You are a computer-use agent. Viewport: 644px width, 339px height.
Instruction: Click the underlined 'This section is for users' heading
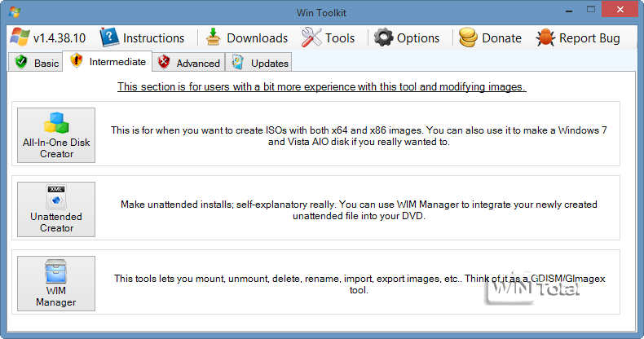click(x=321, y=86)
